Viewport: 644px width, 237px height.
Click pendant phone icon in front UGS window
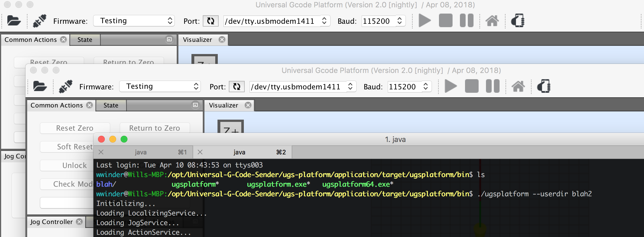click(x=544, y=86)
